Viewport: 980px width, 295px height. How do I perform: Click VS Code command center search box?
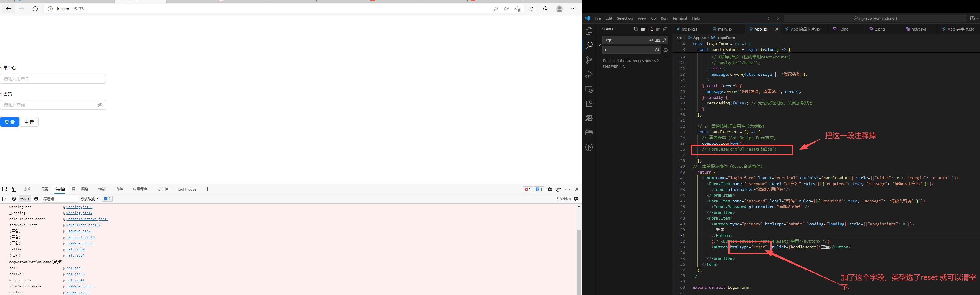pyautogui.click(x=875, y=18)
